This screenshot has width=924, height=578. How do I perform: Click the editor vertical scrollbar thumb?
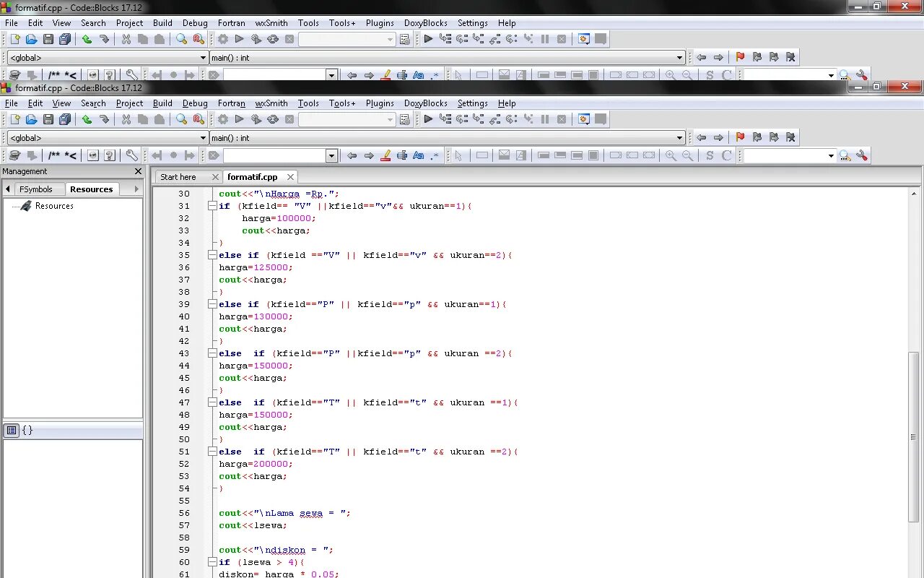pos(913,436)
